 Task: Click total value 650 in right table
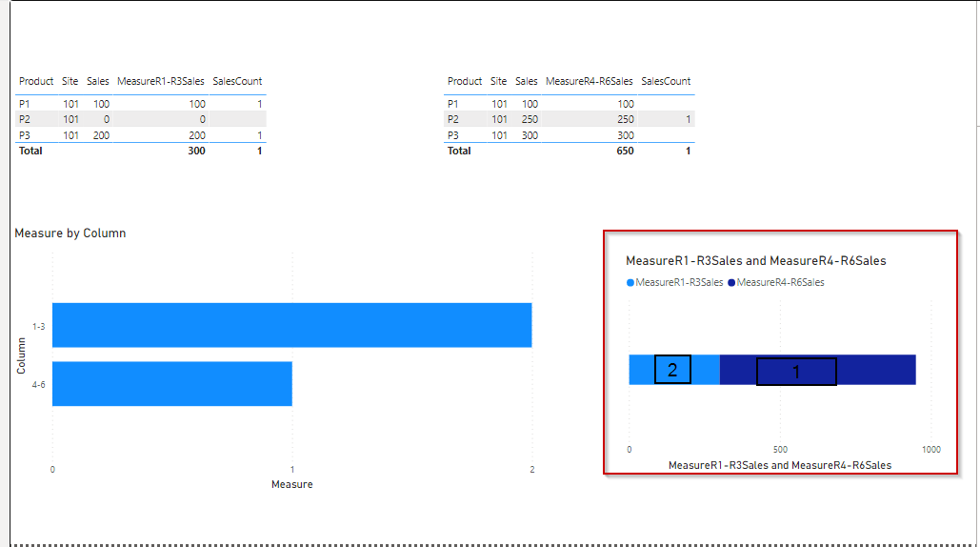pos(625,151)
